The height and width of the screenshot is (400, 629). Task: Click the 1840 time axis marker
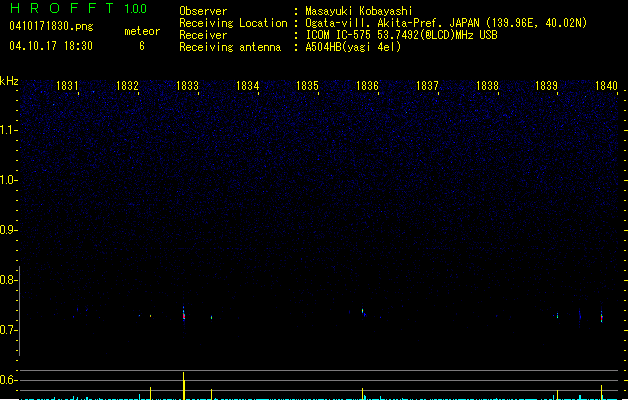tap(606, 86)
